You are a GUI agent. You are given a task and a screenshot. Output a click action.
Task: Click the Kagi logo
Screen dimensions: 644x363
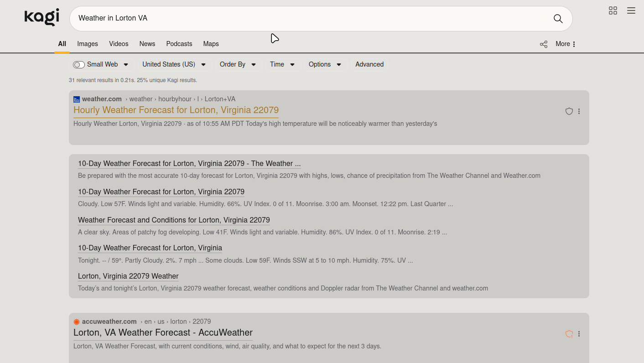click(x=42, y=17)
